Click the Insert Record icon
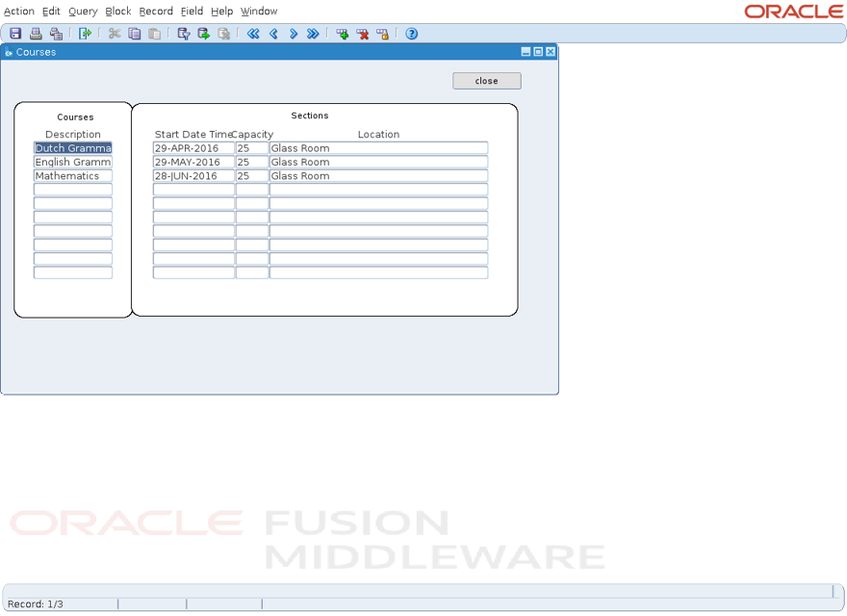The height and width of the screenshot is (616, 847). pos(342,34)
